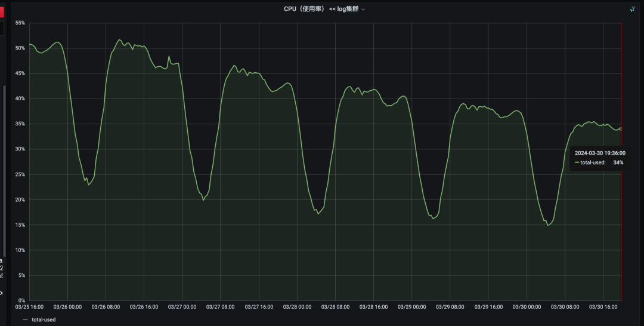
Task: Click the red button at top-left edge
Action: [x=2, y=11]
